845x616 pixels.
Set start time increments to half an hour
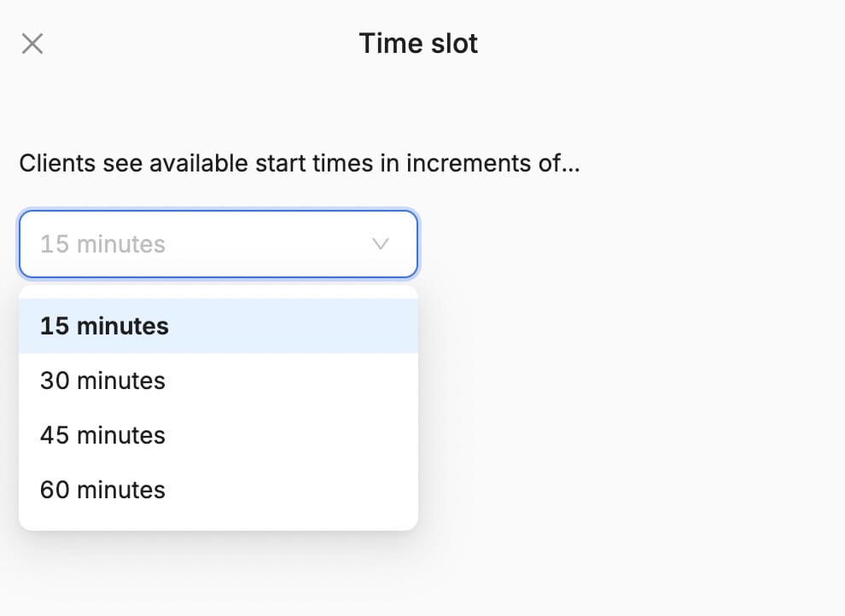coord(102,381)
